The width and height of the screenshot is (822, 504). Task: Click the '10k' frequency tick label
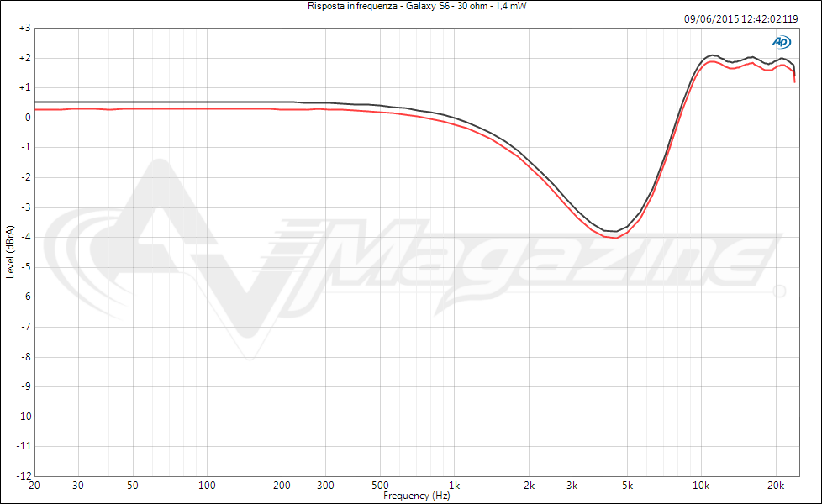click(x=702, y=486)
